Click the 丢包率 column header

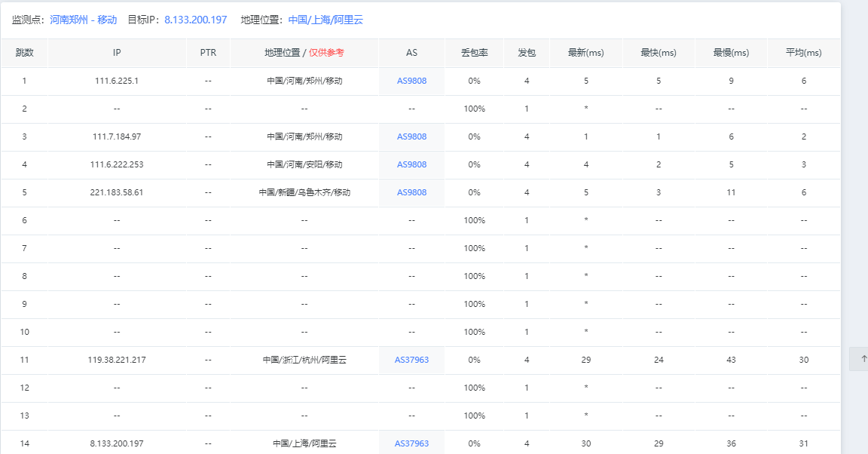tap(475, 53)
